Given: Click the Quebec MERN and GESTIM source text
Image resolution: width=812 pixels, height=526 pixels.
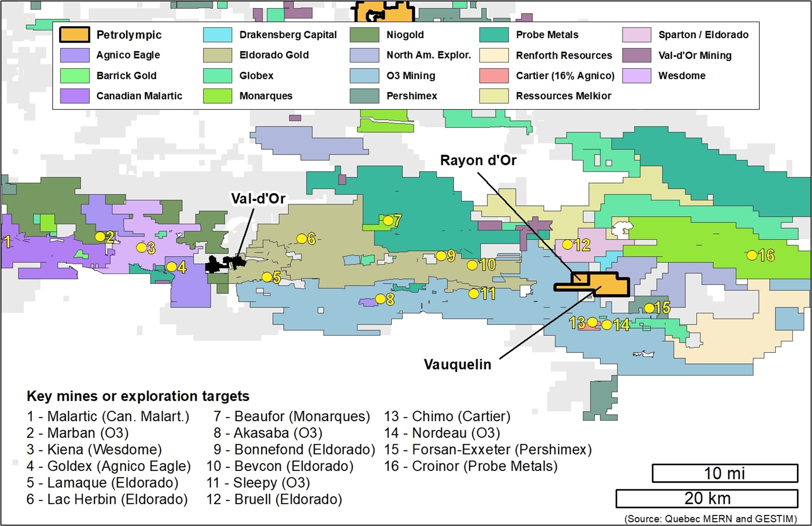Looking at the screenshot, I should [710, 518].
